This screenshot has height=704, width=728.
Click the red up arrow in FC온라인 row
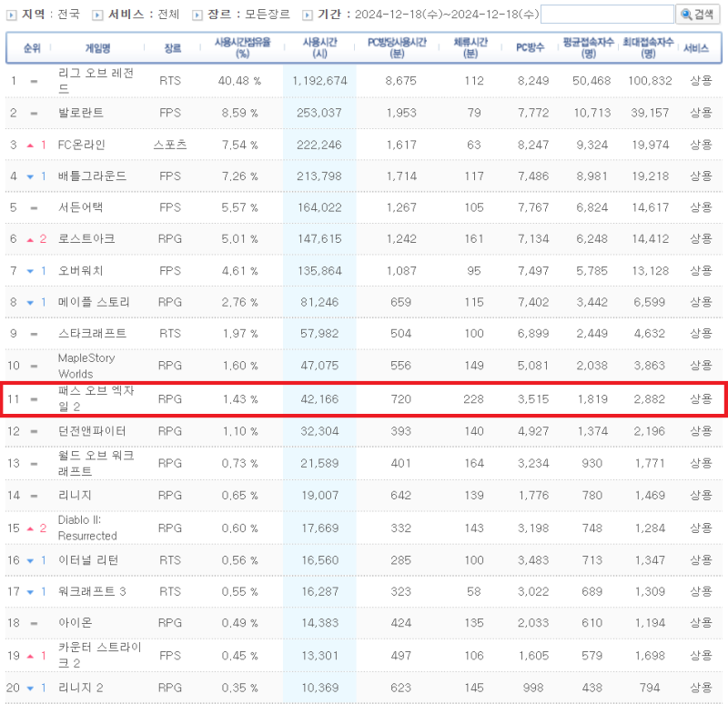tap(30, 146)
